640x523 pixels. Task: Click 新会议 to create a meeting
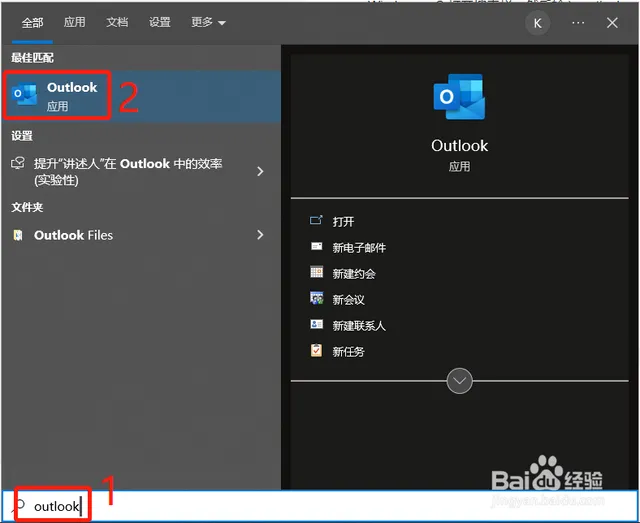click(x=349, y=300)
